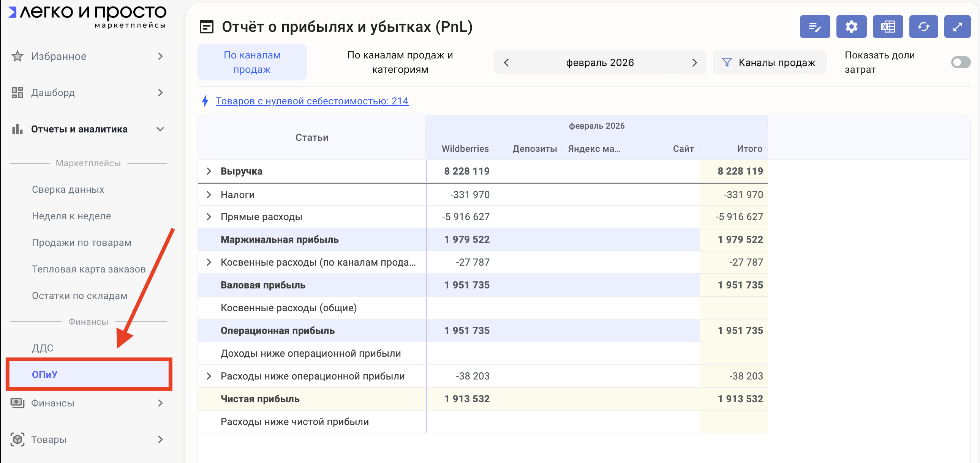Image resolution: width=980 pixels, height=463 pixels.
Task: Click the edit list icon button
Action: 814,27
